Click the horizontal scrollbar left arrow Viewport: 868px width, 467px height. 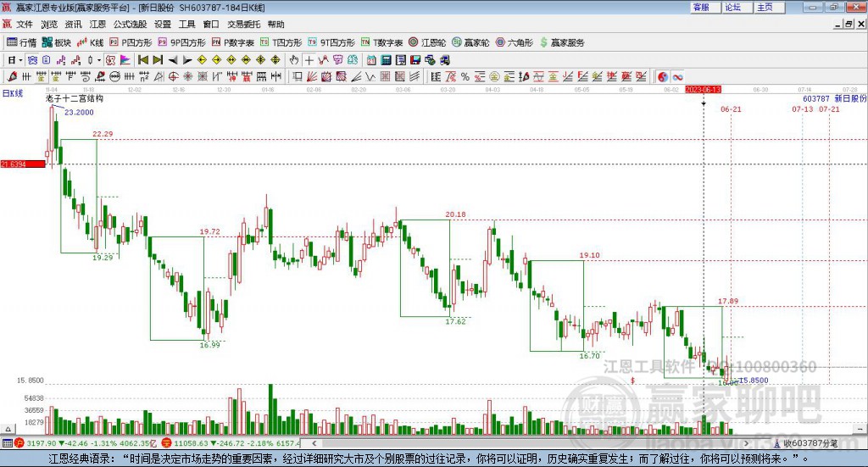point(314,442)
